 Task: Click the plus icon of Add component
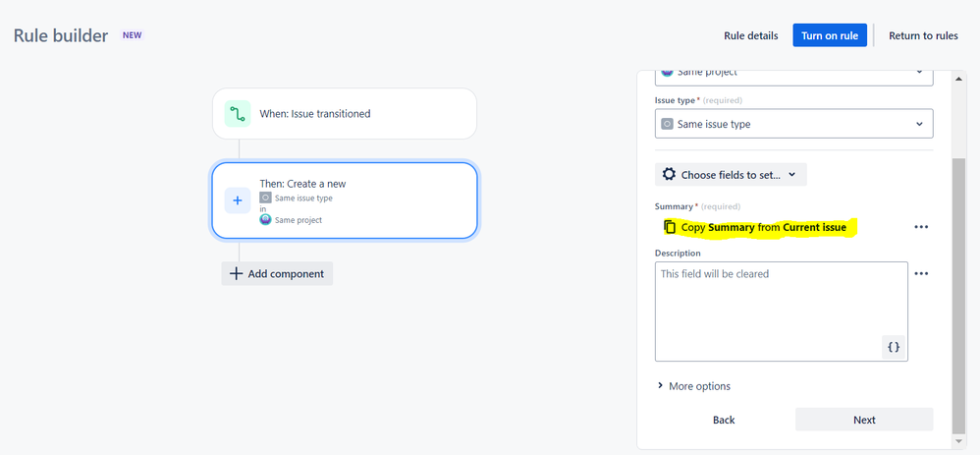236,274
